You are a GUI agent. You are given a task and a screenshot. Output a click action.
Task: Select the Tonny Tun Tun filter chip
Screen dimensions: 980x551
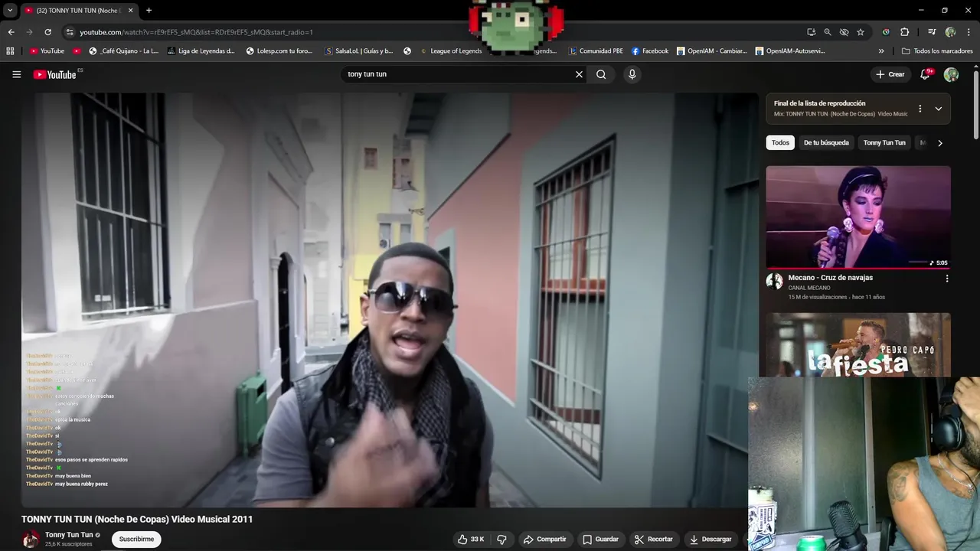click(884, 142)
